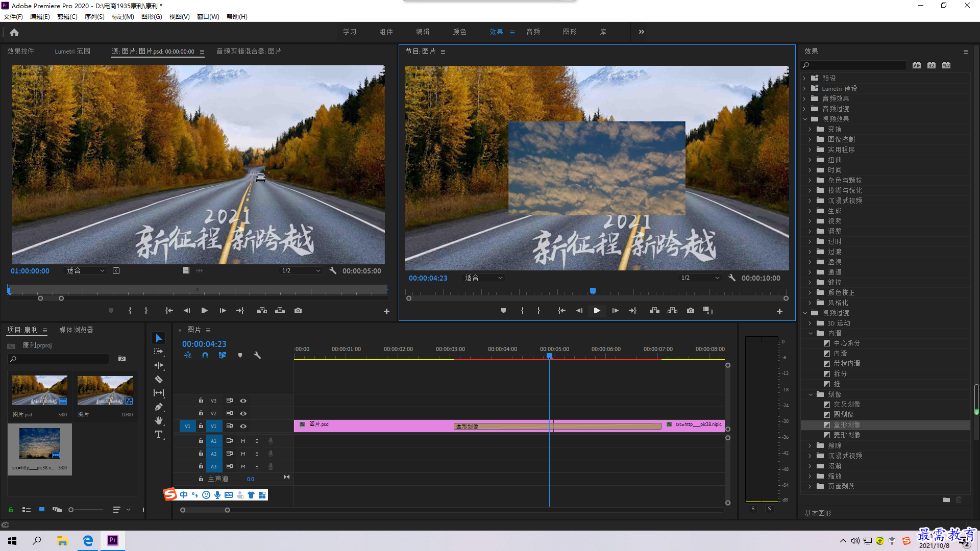Open the Program monitor zoom level dropdown 适合
This screenshot has width=980, height=551.
[x=483, y=278]
